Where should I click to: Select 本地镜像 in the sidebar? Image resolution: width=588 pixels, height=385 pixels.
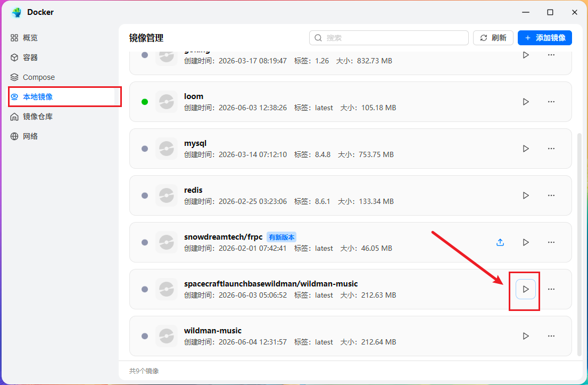[61, 97]
